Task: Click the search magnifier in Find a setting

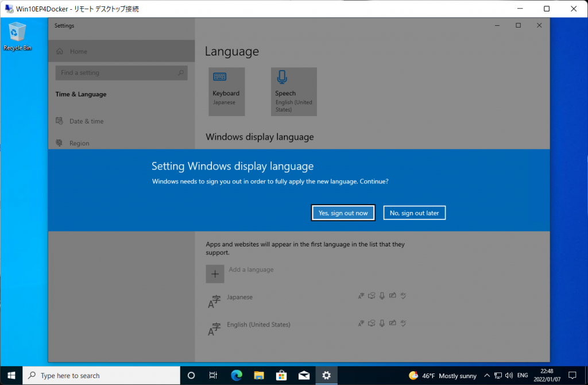Action: [x=181, y=73]
